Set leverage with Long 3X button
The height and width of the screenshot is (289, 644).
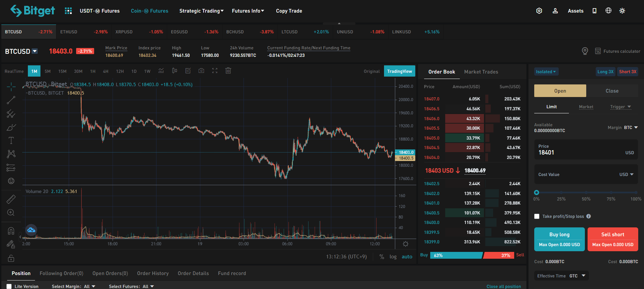606,71
